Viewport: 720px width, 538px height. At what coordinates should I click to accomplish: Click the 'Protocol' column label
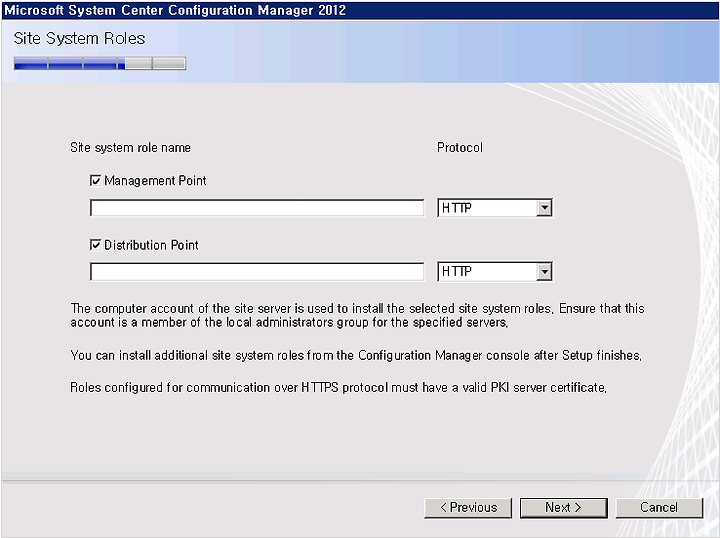point(460,148)
